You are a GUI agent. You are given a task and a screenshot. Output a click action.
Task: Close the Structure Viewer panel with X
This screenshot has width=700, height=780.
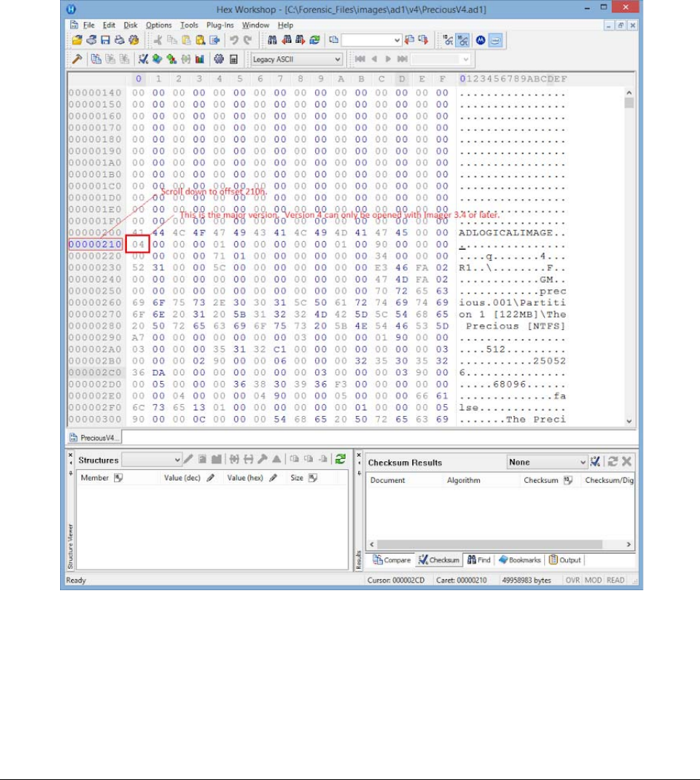(x=70, y=455)
